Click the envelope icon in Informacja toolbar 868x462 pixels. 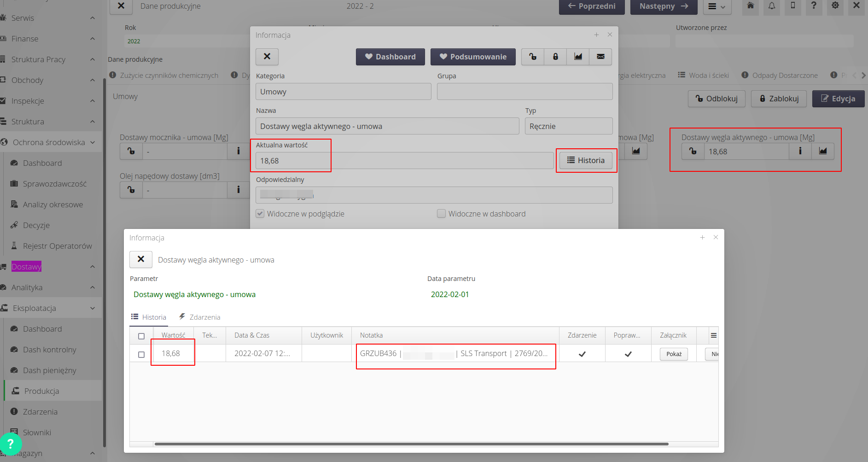click(x=600, y=57)
